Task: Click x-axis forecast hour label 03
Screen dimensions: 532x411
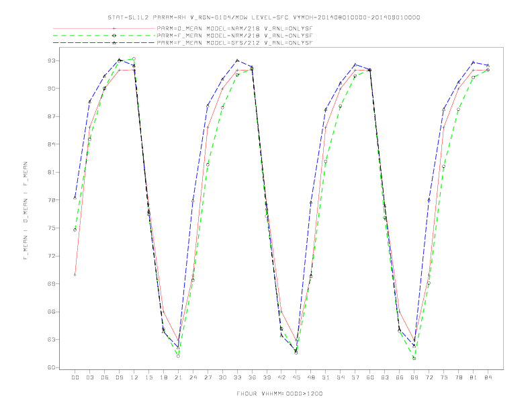Action: click(x=89, y=377)
